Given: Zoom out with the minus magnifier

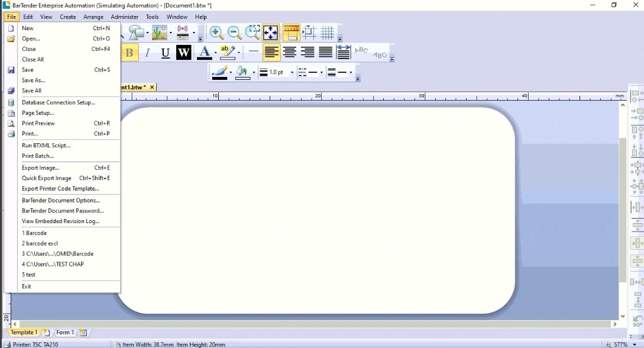Looking at the screenshot, I should (234, 33).
